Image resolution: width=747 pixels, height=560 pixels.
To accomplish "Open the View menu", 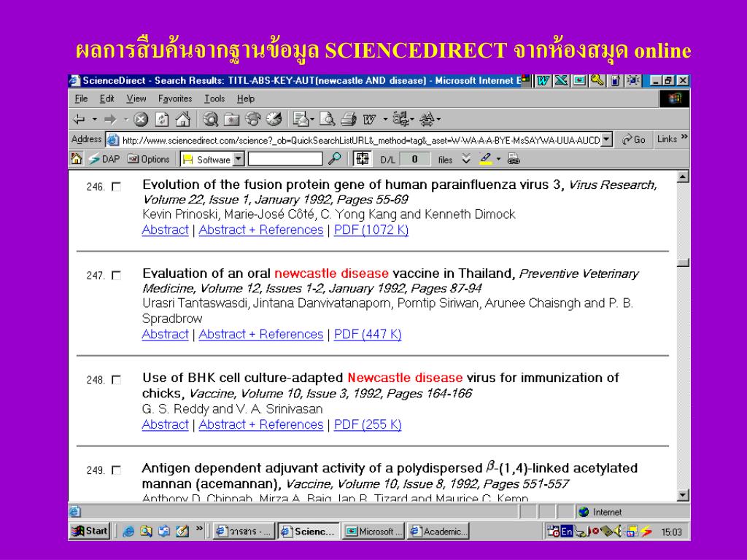I will coord(136,98).
